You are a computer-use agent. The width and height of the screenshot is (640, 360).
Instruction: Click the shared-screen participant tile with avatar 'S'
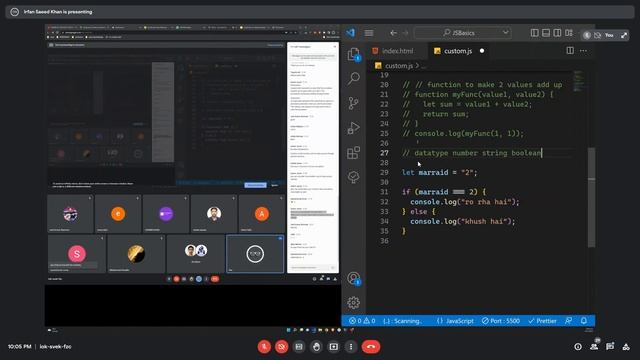77,254
